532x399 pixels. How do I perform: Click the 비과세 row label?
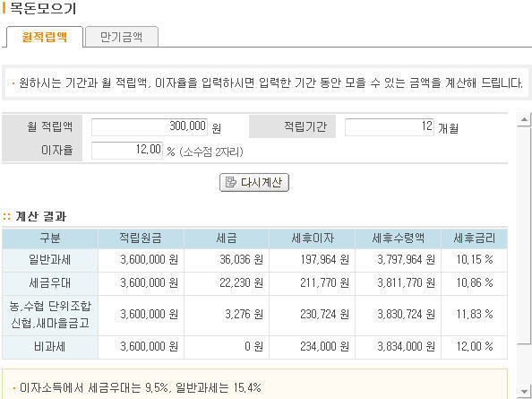50,347
